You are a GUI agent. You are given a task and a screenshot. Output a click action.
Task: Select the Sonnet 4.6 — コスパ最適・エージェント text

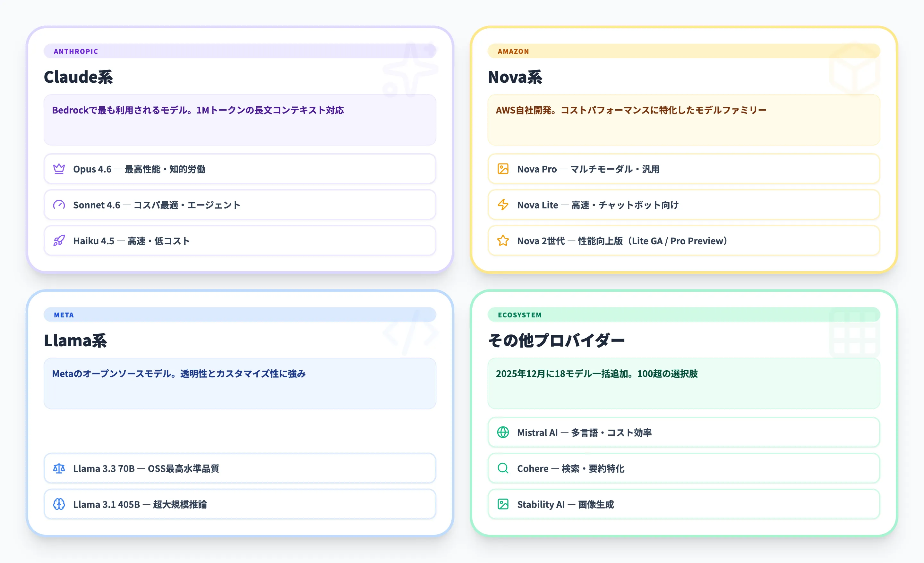click(x=157, y=205)
